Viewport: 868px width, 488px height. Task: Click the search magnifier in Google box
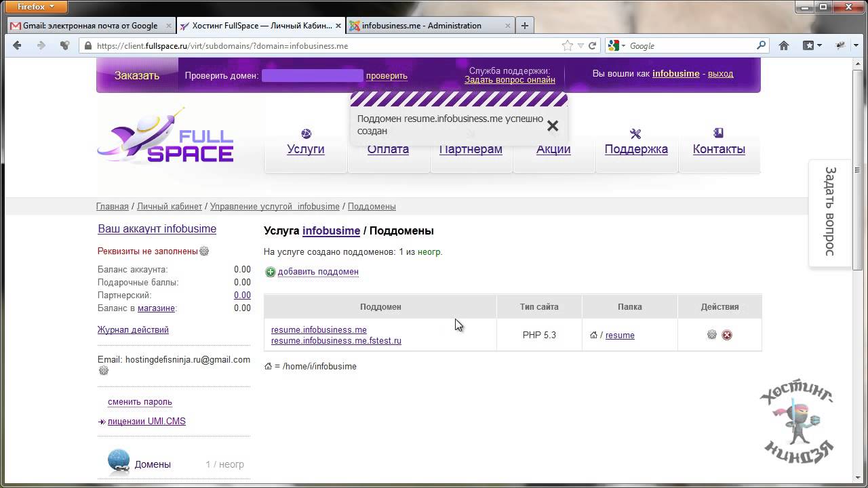pos(761,45)
